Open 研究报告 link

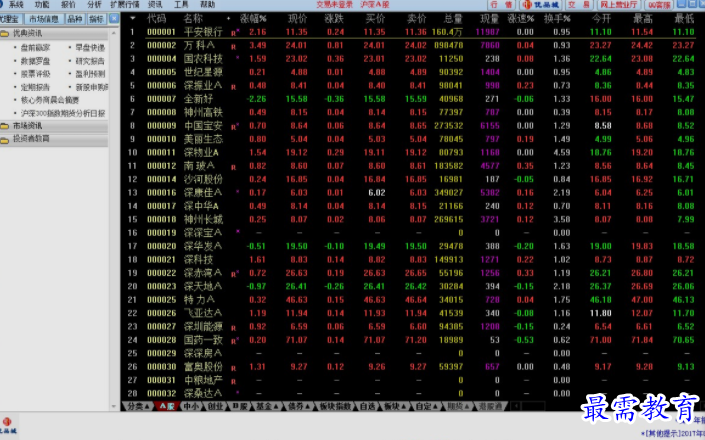(x=90, y=61)
